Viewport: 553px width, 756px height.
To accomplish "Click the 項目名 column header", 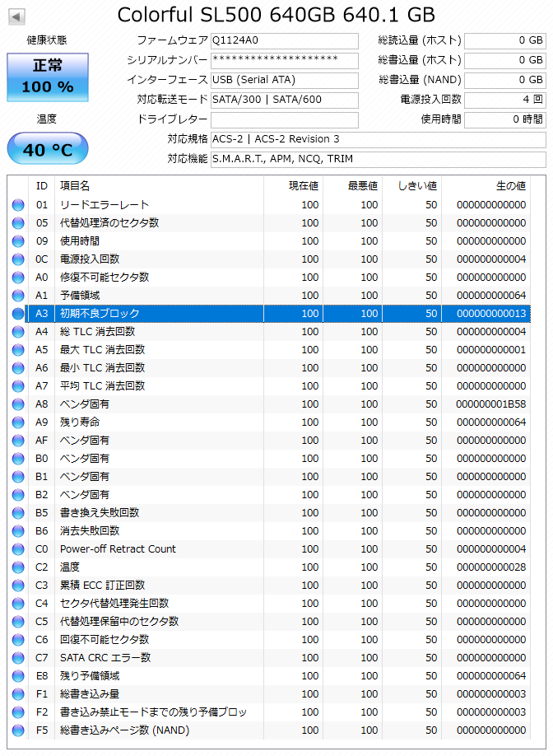I will pos(159,186).
